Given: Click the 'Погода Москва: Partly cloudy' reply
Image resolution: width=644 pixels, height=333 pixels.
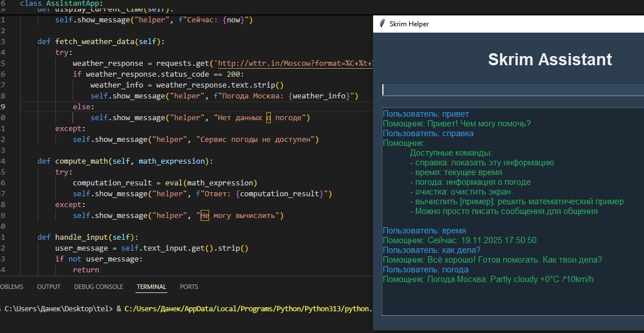Looking at the screenshot, I should coord(510,280).
